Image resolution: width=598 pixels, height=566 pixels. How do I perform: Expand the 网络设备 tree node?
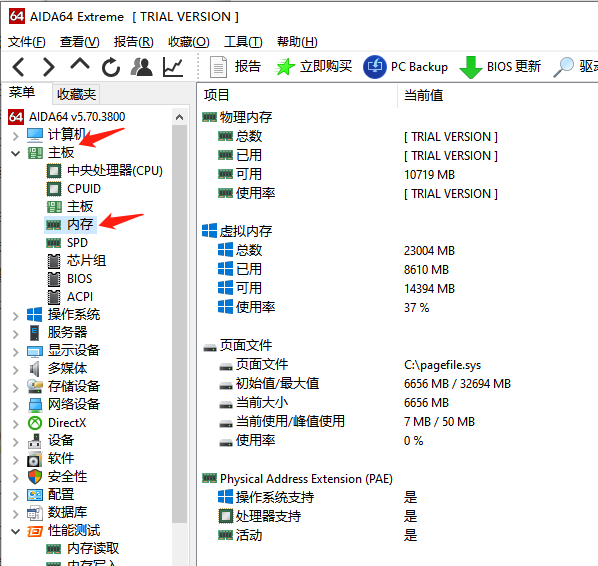point(16,406)
